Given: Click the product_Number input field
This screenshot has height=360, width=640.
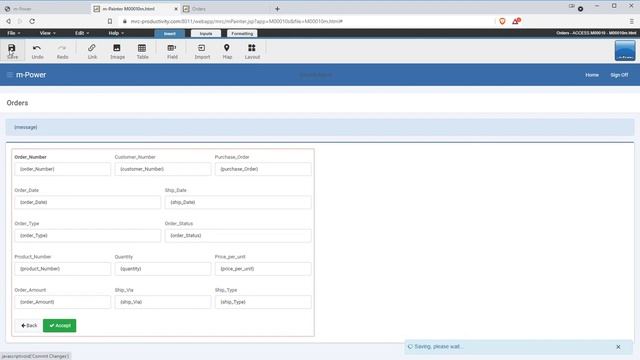Looking at the screenshot, I should 62,269.
